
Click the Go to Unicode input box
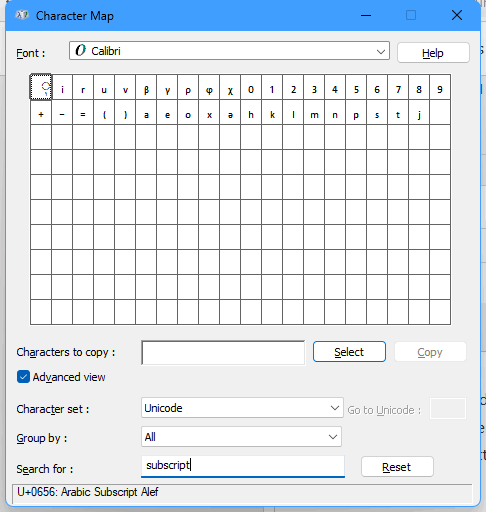pyautogui.click(x=448, y=408)
